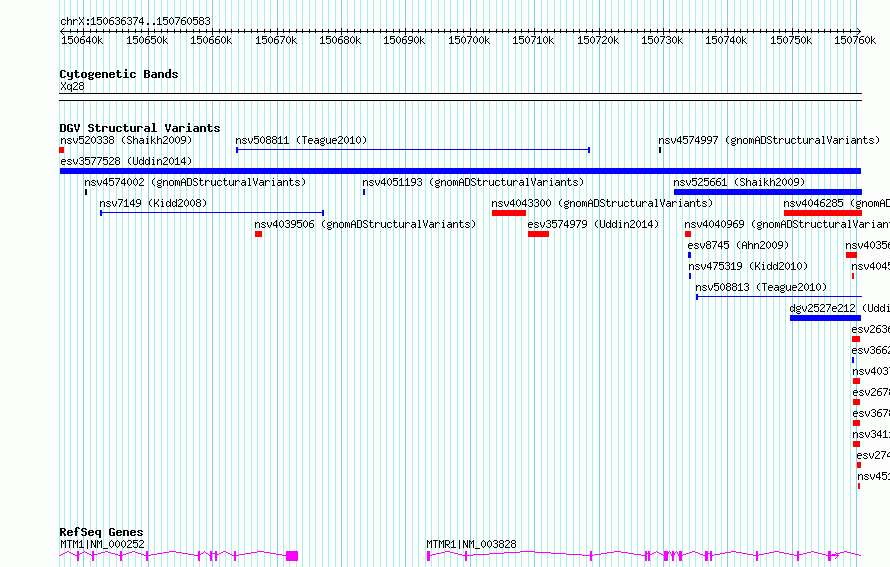The image size is (890, 567).
Task: Click the blue bar under dgv2527e212
Action: pos(826,318)
